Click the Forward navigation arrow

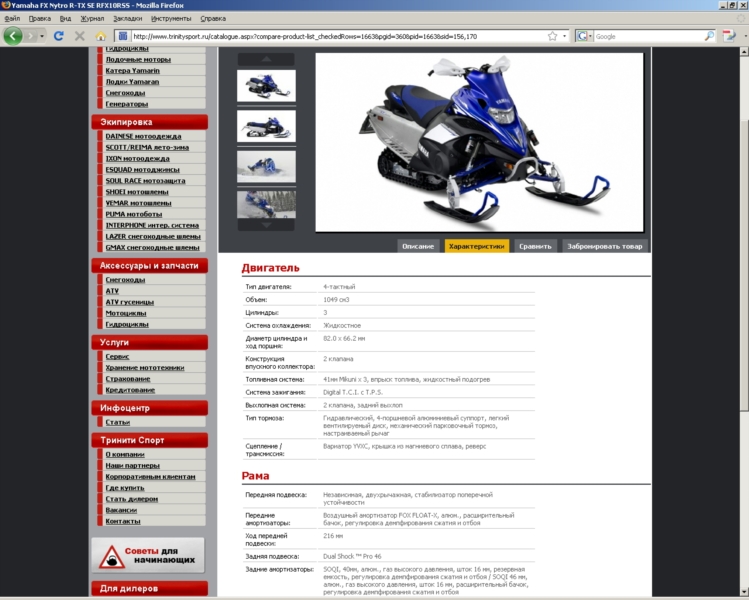(x=31, y=36)
